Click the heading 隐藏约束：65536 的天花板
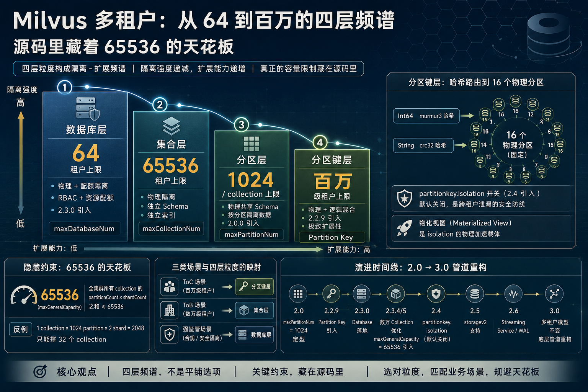588x392 pixels. click(77, 267)
